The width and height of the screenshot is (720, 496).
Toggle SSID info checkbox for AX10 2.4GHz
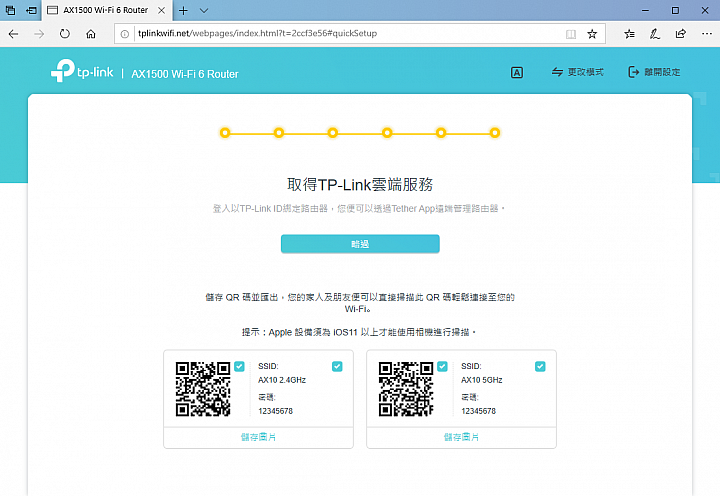pos(337,366)
